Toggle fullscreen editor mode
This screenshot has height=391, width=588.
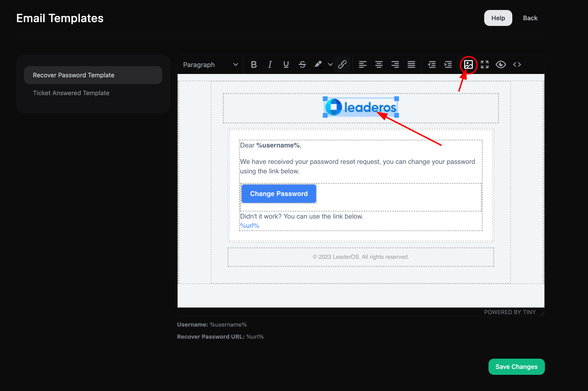click(x=484, y=65)
